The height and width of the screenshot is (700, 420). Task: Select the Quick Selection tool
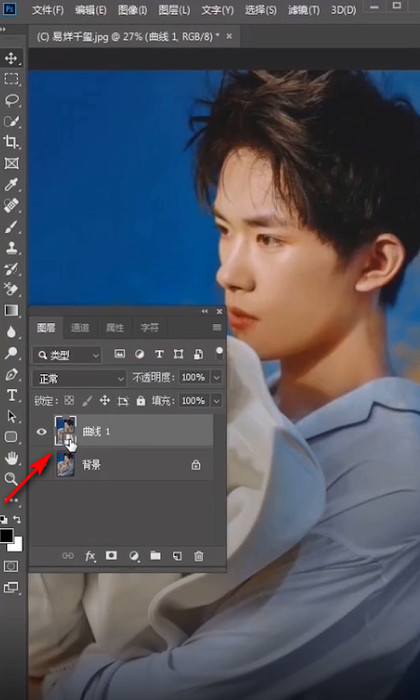tap(11, 121)
